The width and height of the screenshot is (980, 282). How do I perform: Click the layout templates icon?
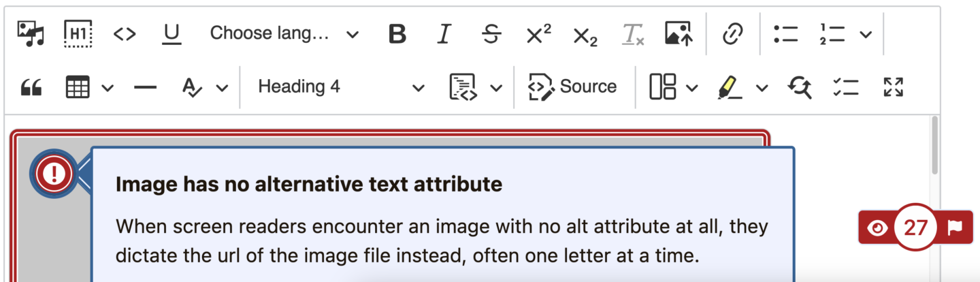tap(662, 87)
